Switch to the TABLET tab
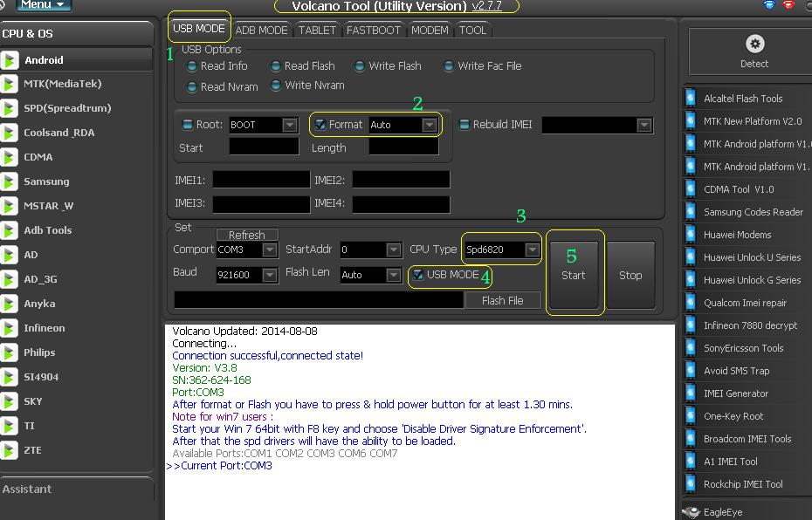The height and width of the screenshot is (520, 812). coord(318,30)
